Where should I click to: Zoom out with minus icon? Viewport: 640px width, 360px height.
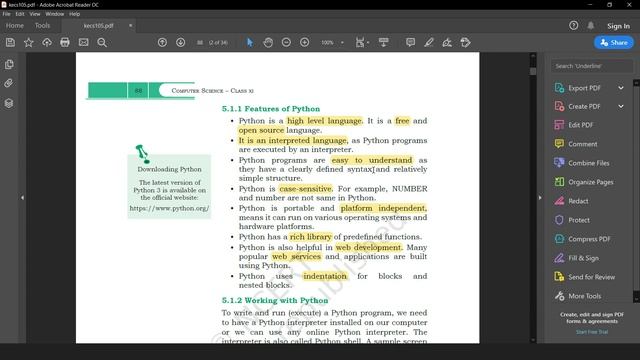click(x=287, y=42)
